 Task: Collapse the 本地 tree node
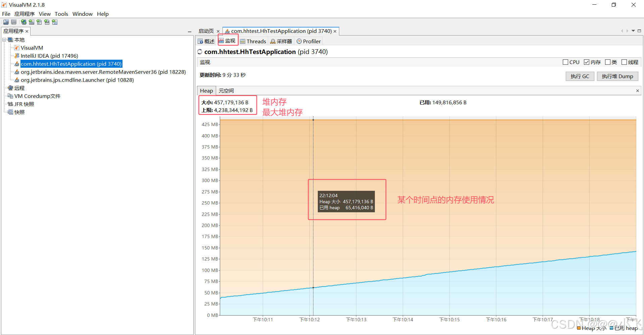[x=4, y=40]
